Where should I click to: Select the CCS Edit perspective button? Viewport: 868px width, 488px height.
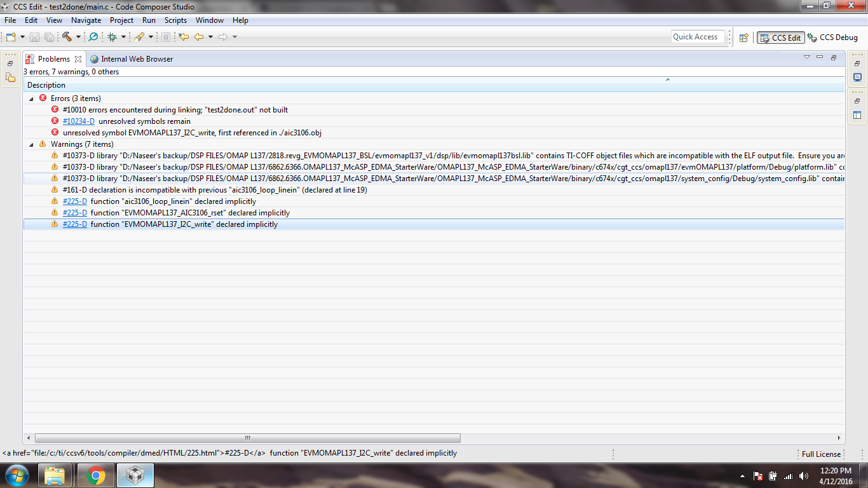tap(780, 37)
